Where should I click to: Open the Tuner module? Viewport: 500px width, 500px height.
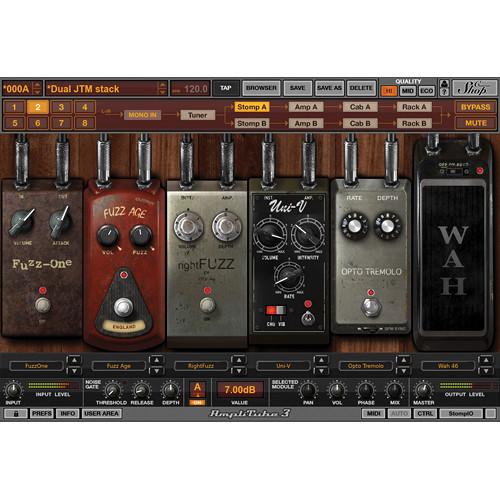[x=197, y=115]
